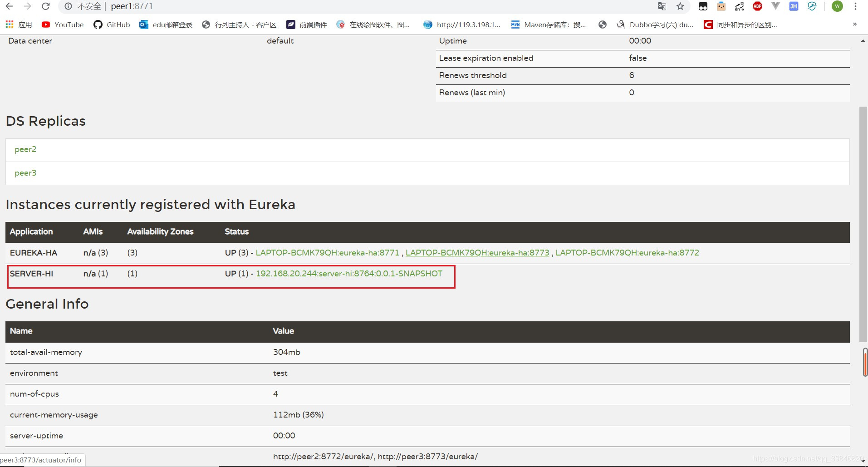Open the 应用 apps shortcut
This screenshot has height=467, width=868.
tap(19, 25)
